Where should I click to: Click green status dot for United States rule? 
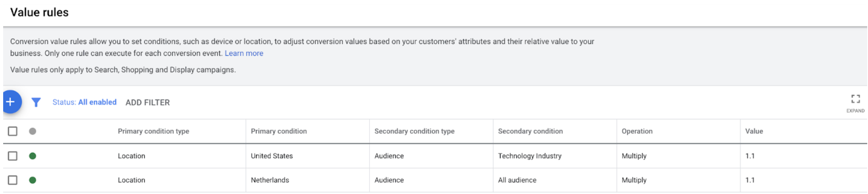(33, 156)
